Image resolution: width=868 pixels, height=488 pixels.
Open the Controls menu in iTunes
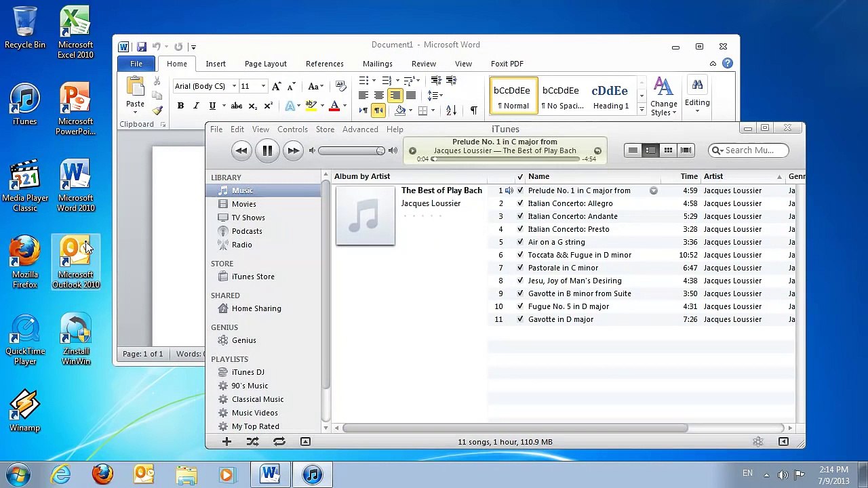(x=292, y=129)
